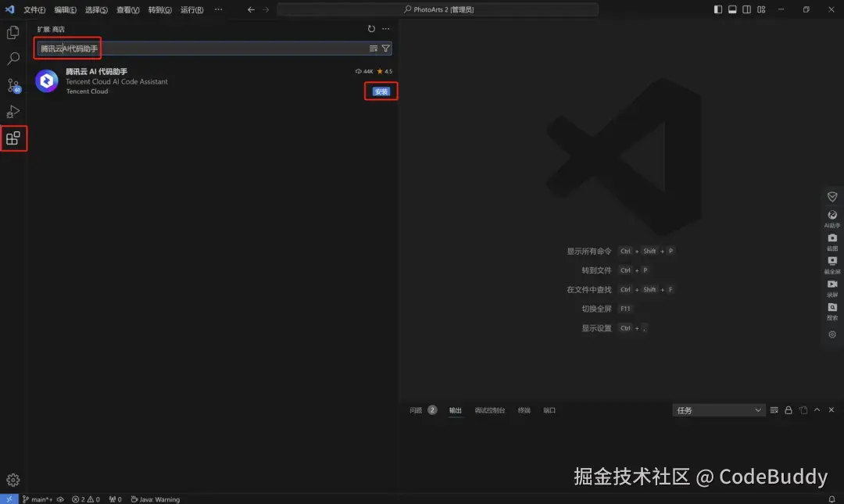Open Source Control view in activity bar

(13, 84)
